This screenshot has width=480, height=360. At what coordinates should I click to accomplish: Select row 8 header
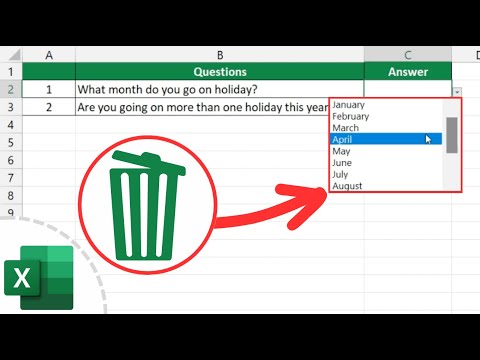click(11, 195)
